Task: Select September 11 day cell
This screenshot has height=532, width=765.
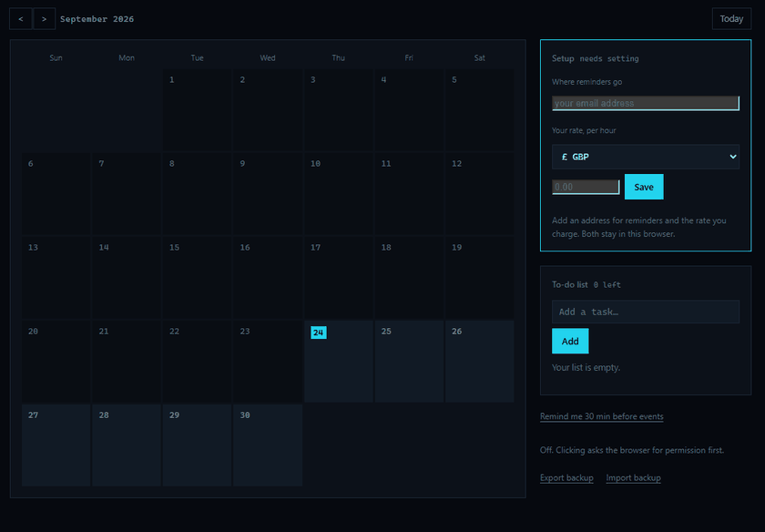Action: (409, 194)
